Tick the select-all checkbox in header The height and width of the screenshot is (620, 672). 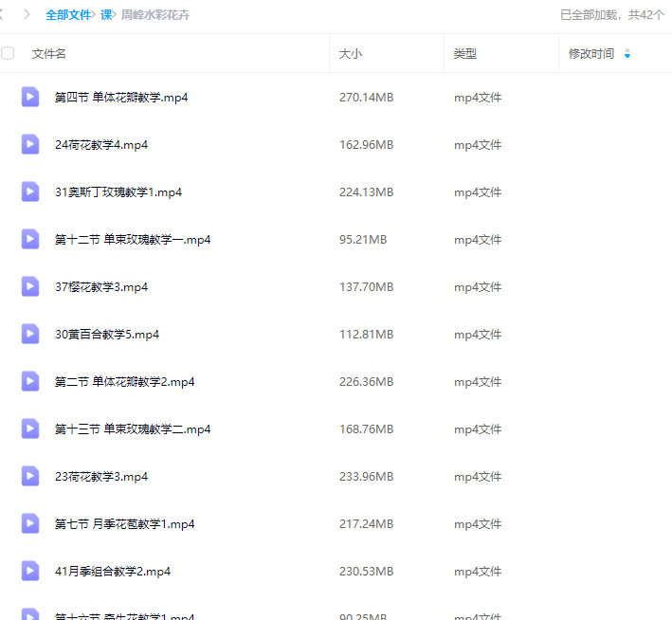(x=9, y=54)
